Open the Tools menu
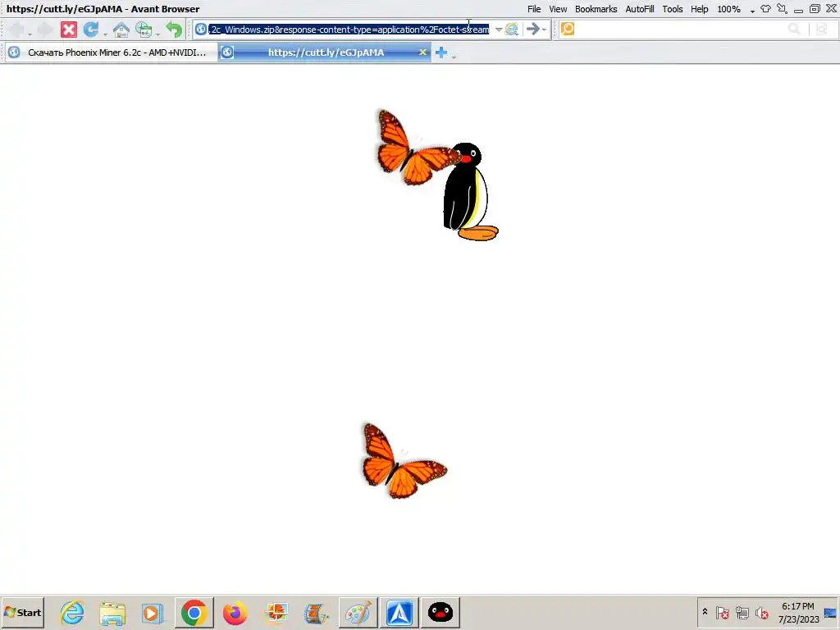840x630 pixels. click(x=673, y=9)
